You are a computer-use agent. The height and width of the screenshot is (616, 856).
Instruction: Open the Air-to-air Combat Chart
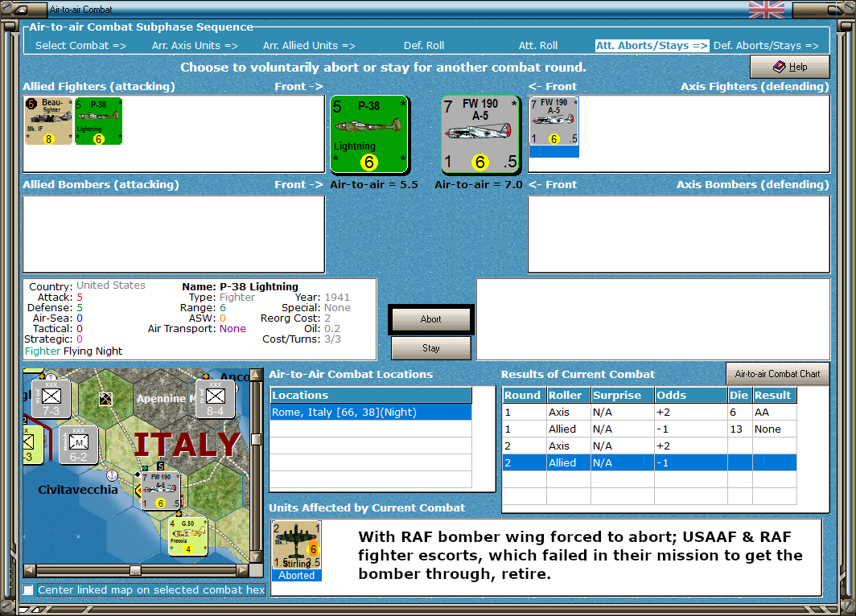(x=777, y=374)
